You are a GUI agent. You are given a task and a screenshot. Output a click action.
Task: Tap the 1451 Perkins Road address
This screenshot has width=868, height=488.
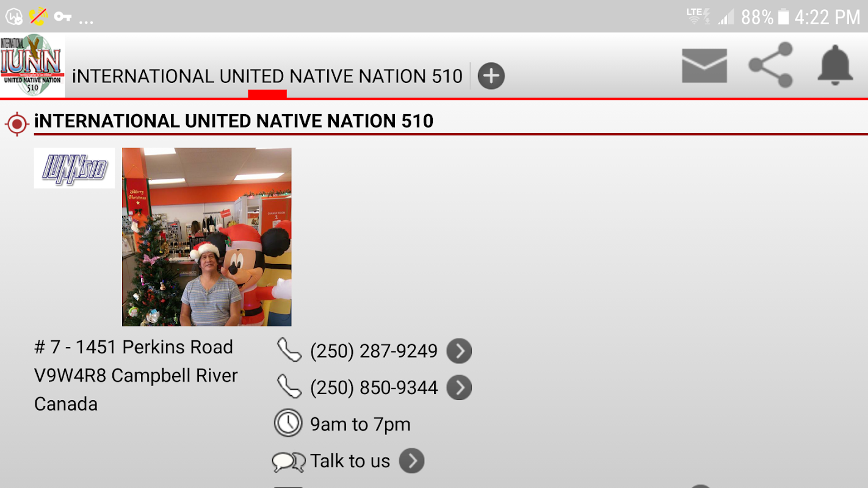[134, 347]
